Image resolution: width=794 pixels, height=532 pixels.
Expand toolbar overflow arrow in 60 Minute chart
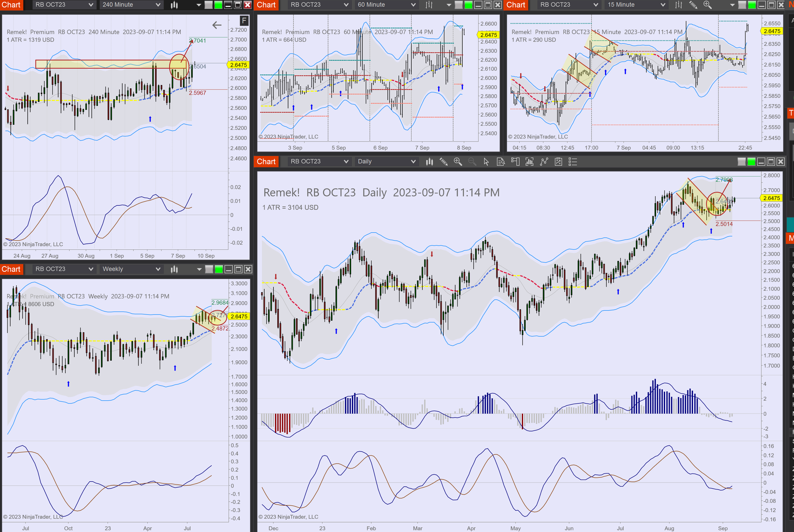(x=448, y=5)
